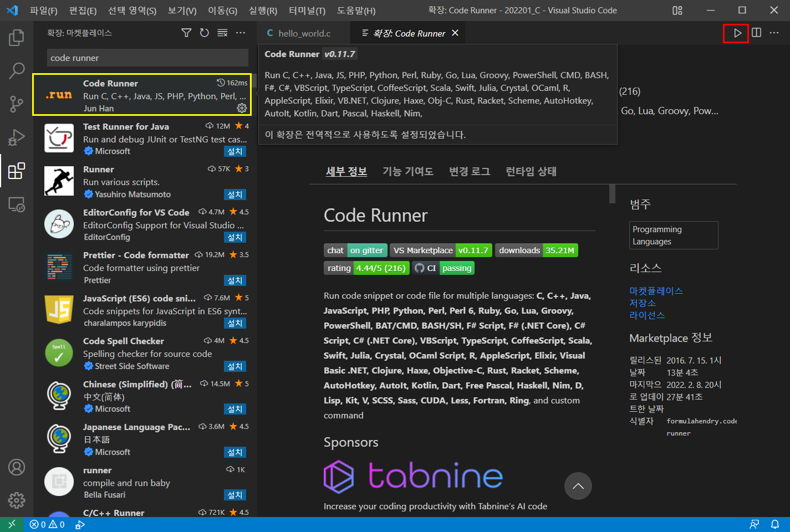Open the 마켓플레이스 resource link
Image resolution: width=790 pixels, height=532 pixels.
click(656, 291)
